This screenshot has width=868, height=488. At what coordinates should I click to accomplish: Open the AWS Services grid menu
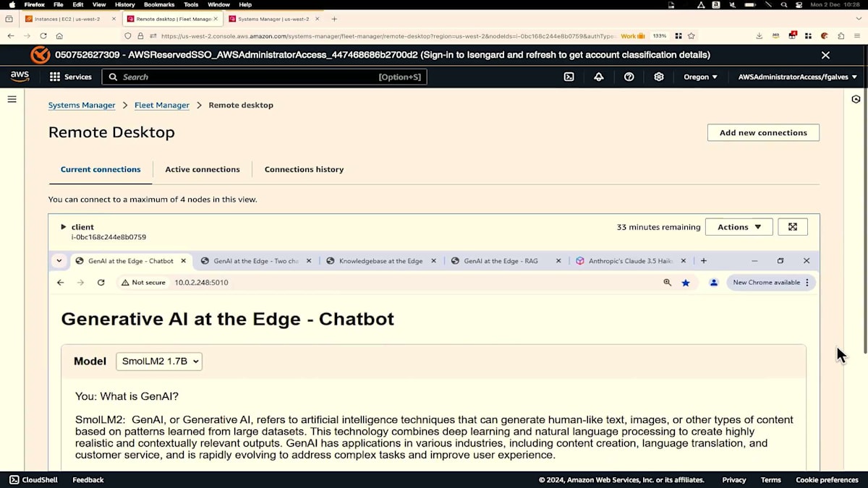click(71, 77)
